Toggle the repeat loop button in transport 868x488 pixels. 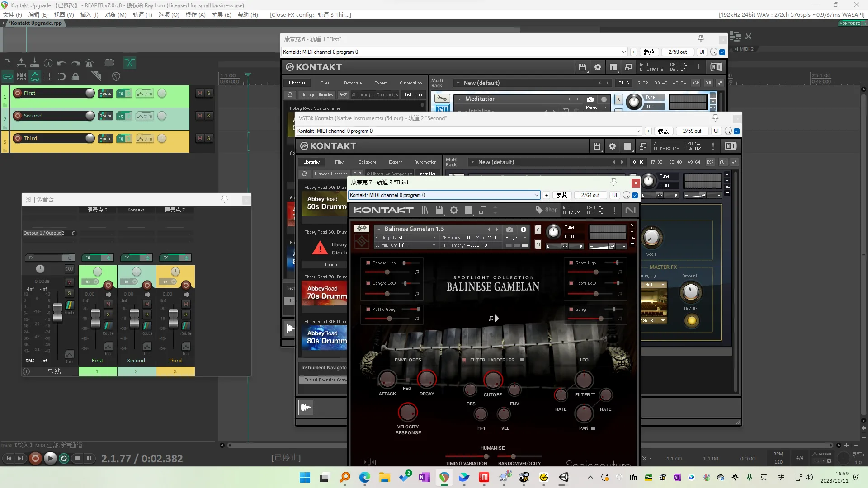click(x=64, y=459)
